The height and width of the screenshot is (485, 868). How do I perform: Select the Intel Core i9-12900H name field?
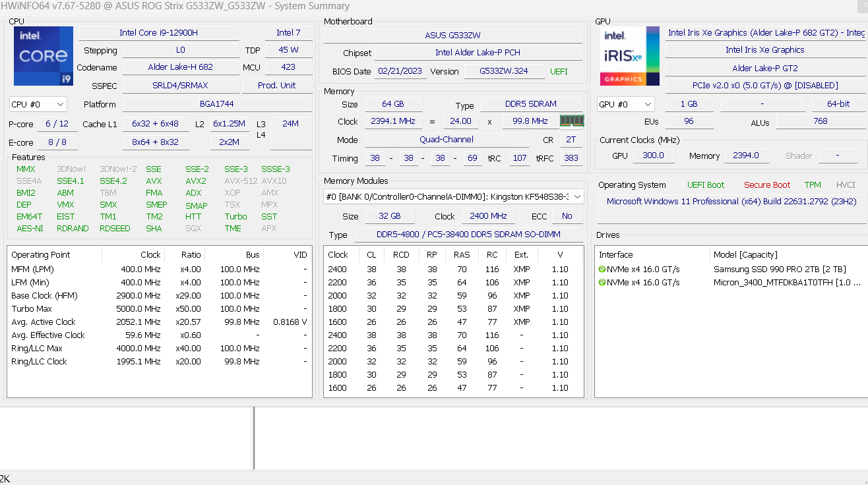[x=159, y=32]
